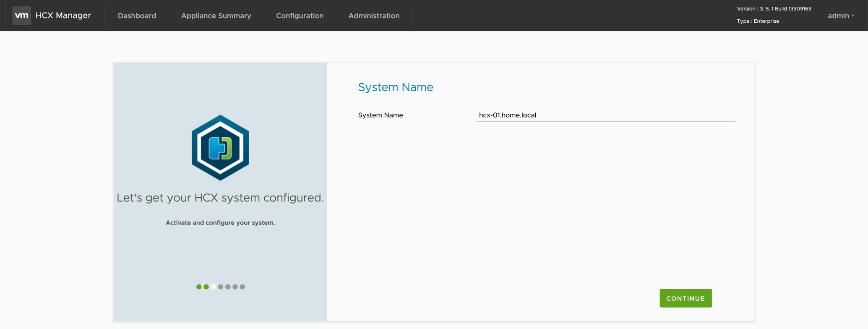The height and width of the screenshot is (329, 868).
Task: Click the fifth wizard progress dot
Action: (x=228, y=287)
